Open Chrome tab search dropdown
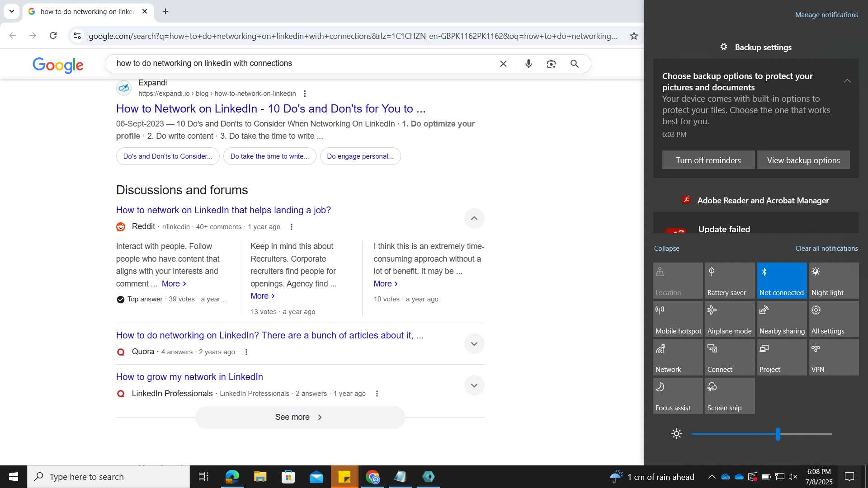Viewport: 868px width, 488px height. click(12, 11)
